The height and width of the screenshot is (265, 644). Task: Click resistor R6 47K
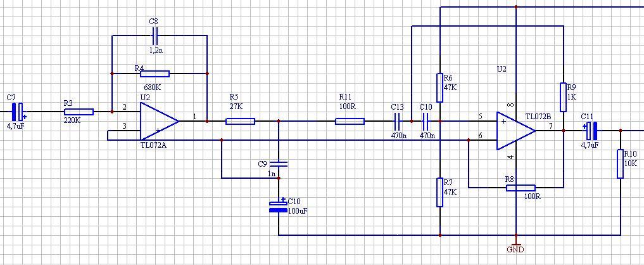pos(439,87)
